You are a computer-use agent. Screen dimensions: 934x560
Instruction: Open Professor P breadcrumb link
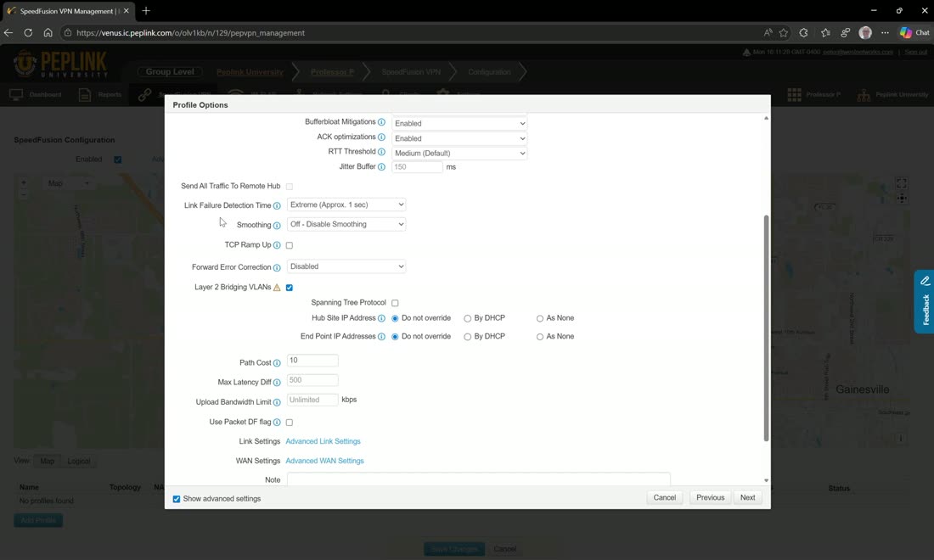click(x=332, y=72)
